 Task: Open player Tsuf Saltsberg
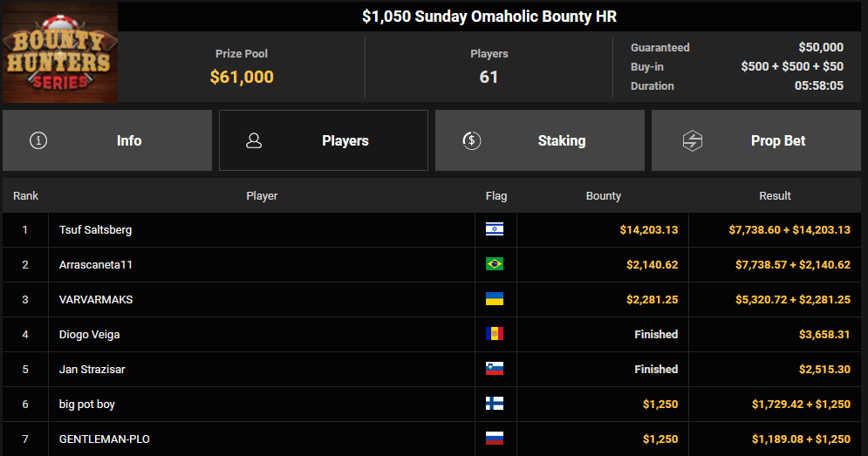[96, 230]
